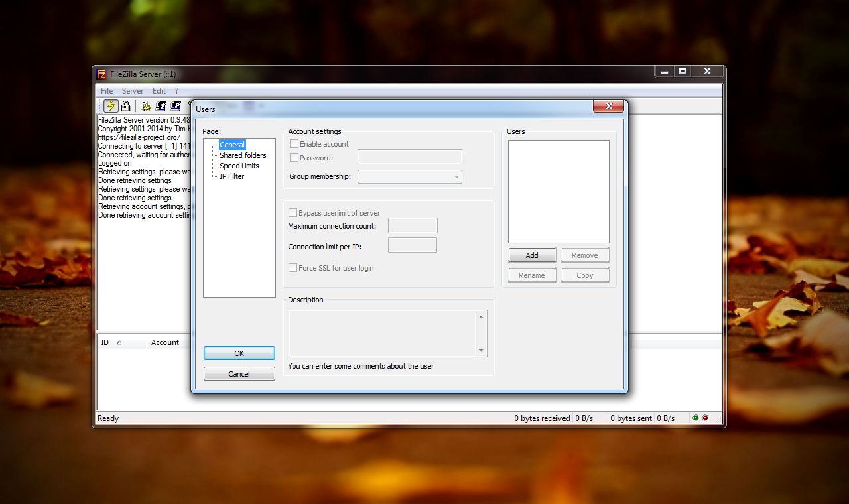Click the Groups toolbar icon with two heads

pos(175,106)
